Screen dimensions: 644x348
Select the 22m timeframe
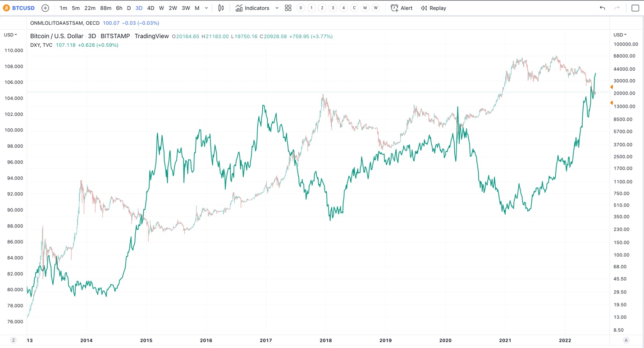tap(90, 8)
